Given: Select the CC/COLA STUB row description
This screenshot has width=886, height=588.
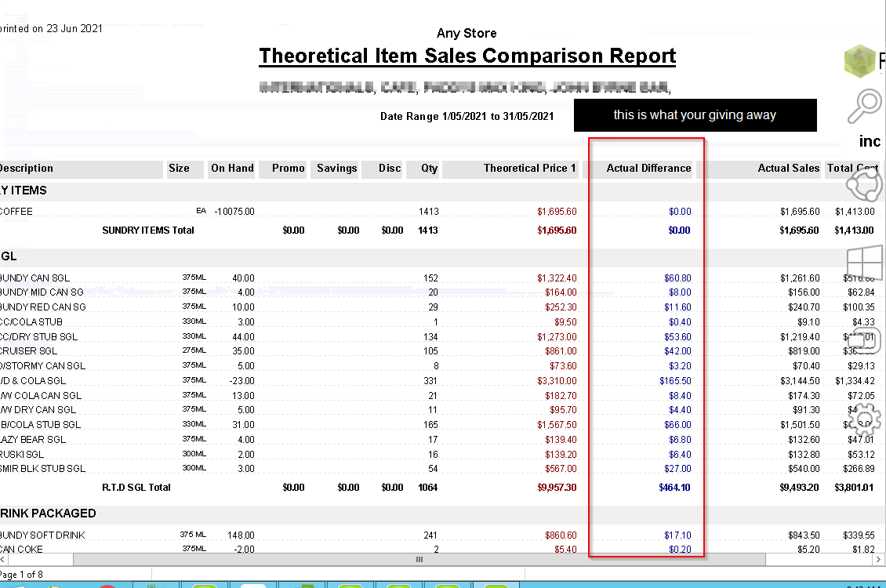Looking at the screenshot, I should 31,322.
